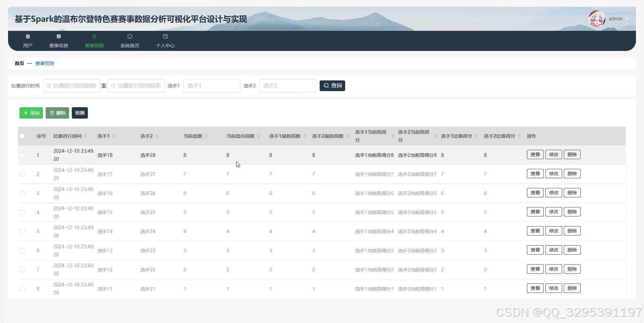The width and height of the screenshot is (644, 323).
Task: Sort by 当前盘数 column arrows
Action: coord(206,136)
